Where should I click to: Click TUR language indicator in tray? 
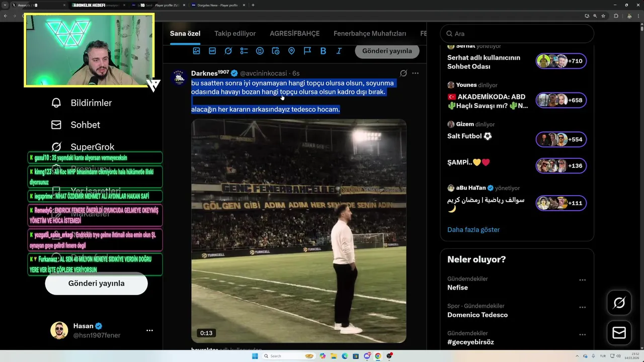(603, 356)
